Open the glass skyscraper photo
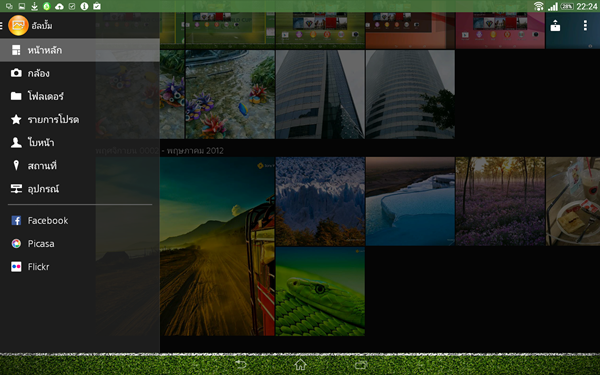 point(320,94)
